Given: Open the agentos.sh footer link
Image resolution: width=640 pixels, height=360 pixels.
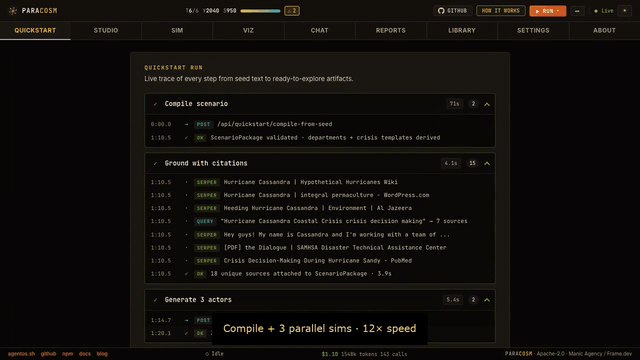Looking at the screenshot, I should (x=21, y=354).
